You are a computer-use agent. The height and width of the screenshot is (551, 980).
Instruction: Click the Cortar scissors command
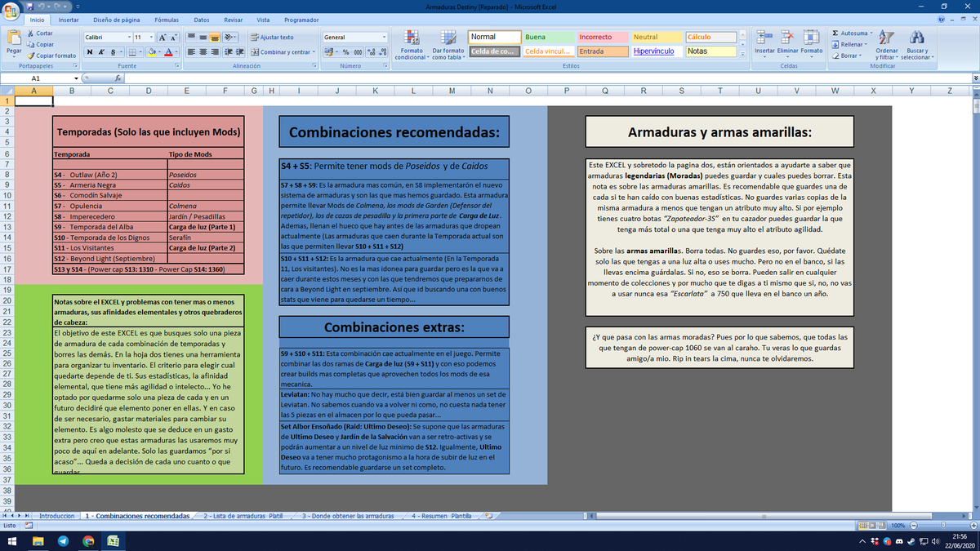(x=40, y=33)
